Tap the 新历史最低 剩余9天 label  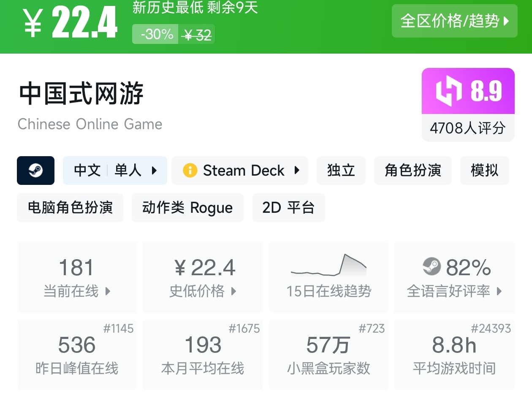click(x=195, y=7)
